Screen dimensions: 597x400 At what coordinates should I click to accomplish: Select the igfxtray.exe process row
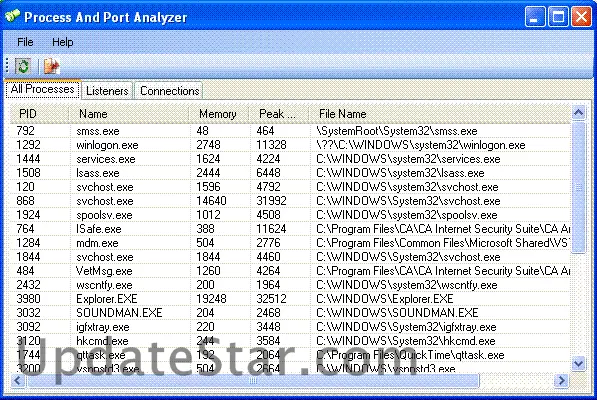pos(290,327)
